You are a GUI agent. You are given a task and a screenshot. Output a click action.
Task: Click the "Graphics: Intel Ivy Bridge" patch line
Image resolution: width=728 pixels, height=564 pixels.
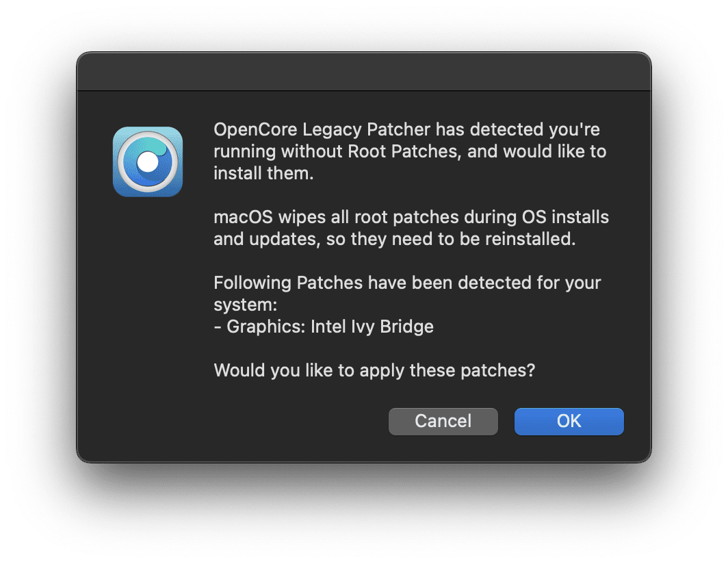click(324, 326)
